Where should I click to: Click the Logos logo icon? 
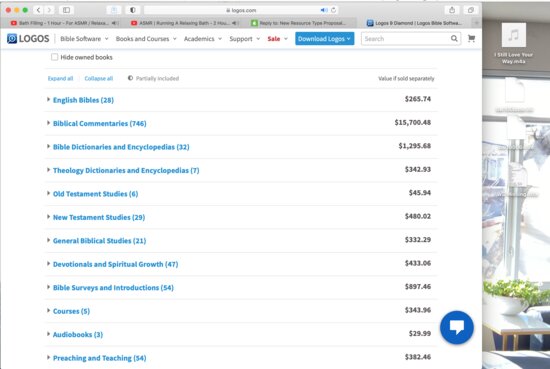pyautogui.click(x=12, y=39)
